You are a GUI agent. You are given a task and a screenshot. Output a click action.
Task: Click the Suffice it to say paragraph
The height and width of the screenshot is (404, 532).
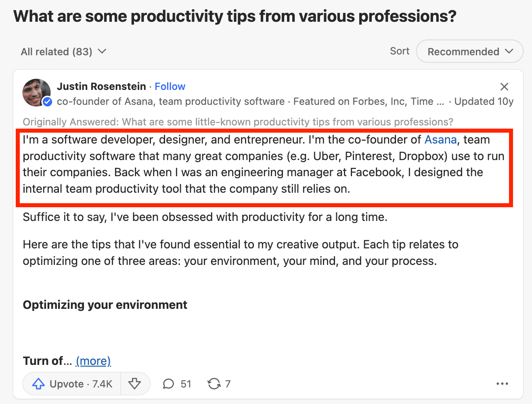tap(205, 217)
